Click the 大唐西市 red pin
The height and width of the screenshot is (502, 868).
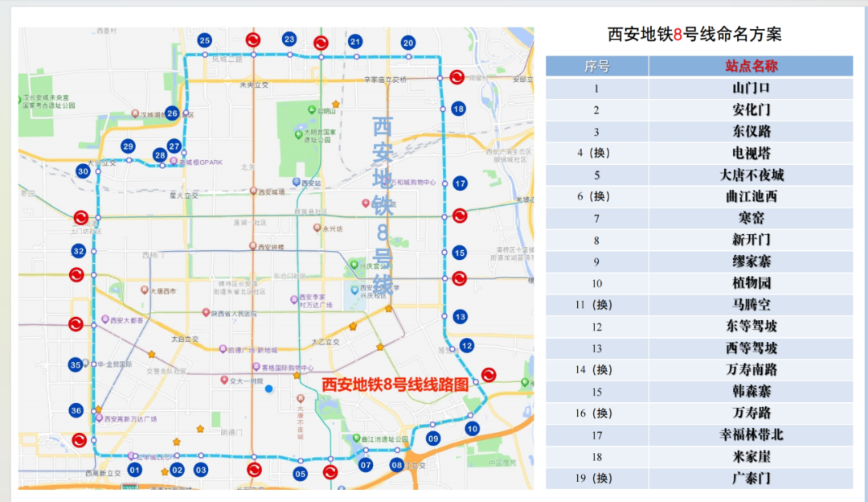pos(145,290)
